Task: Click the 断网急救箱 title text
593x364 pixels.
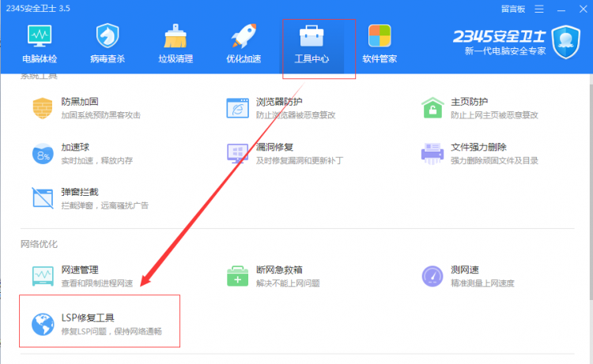Action: [279, 269]
